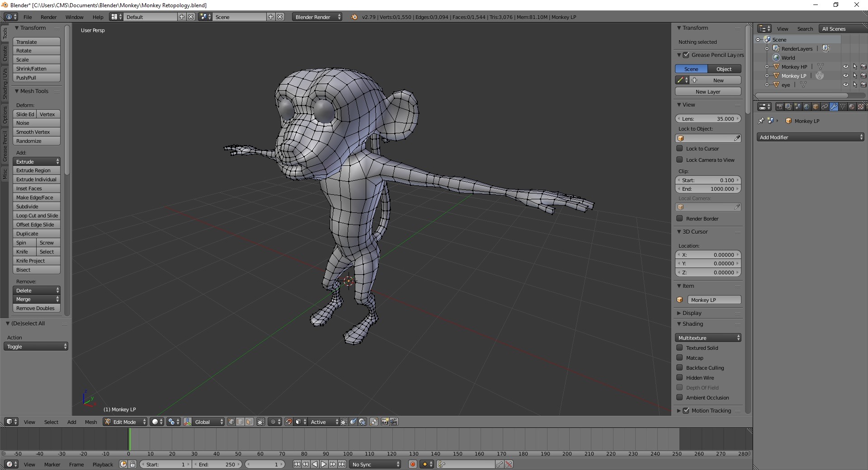Open the No Sync dropdown
868x470 pixels.
click(x=375, y=464)
